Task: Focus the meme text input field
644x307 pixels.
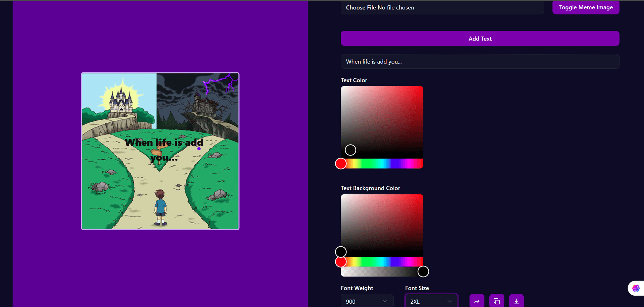Action: pos(480,62)
